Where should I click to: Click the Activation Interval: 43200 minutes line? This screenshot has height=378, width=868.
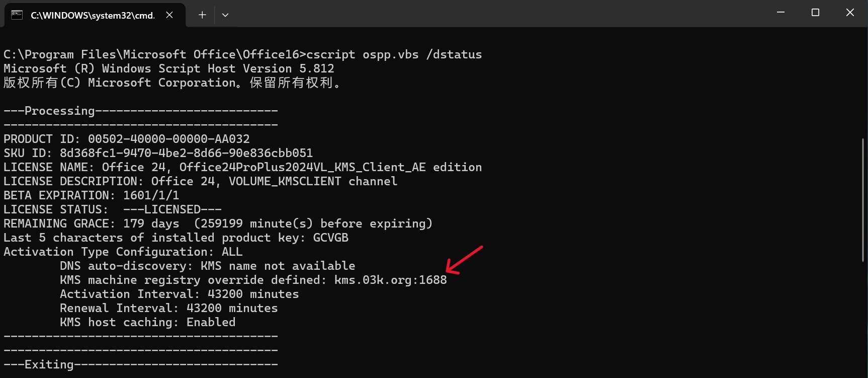180,294
